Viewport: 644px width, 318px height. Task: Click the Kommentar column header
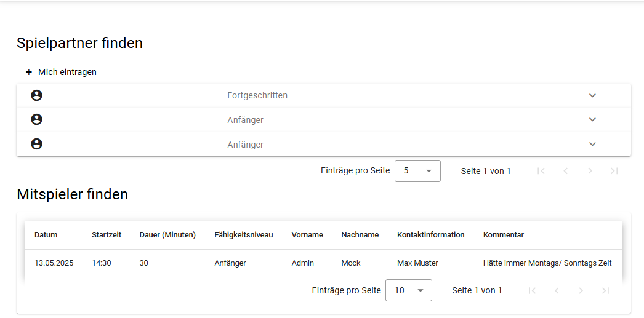(x=504, y=235)
